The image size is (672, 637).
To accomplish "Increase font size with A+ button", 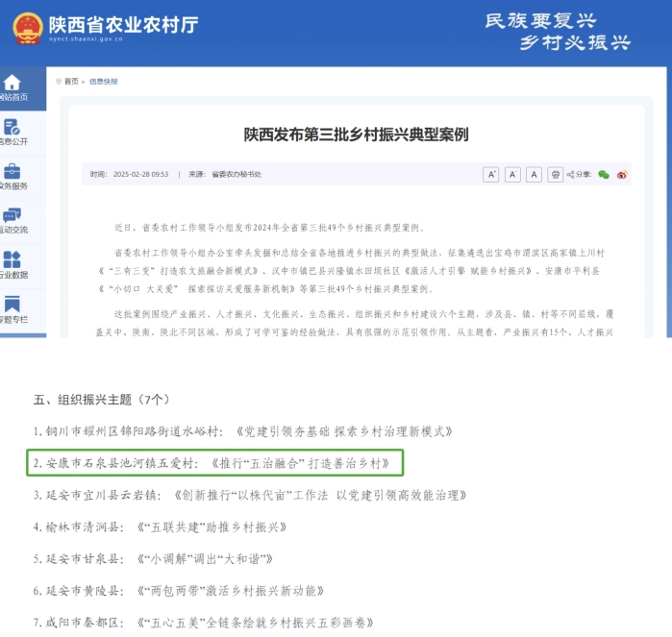I will 490,175.
